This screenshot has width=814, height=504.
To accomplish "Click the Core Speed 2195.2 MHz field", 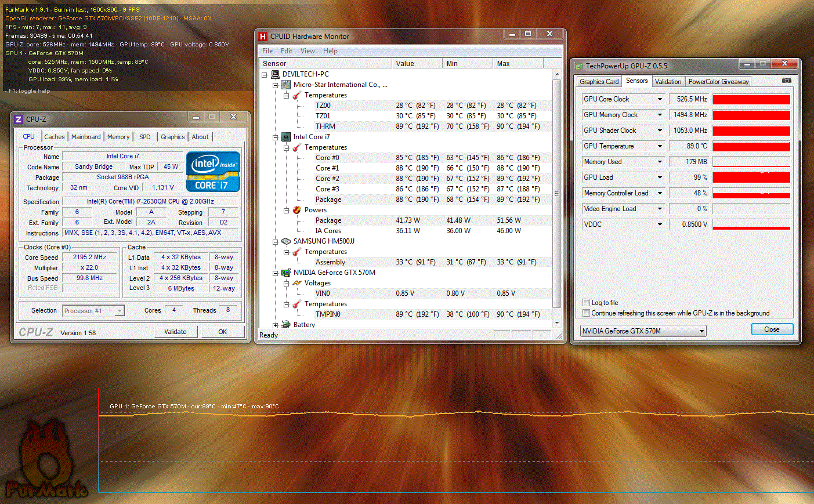I will click(89, 257).
